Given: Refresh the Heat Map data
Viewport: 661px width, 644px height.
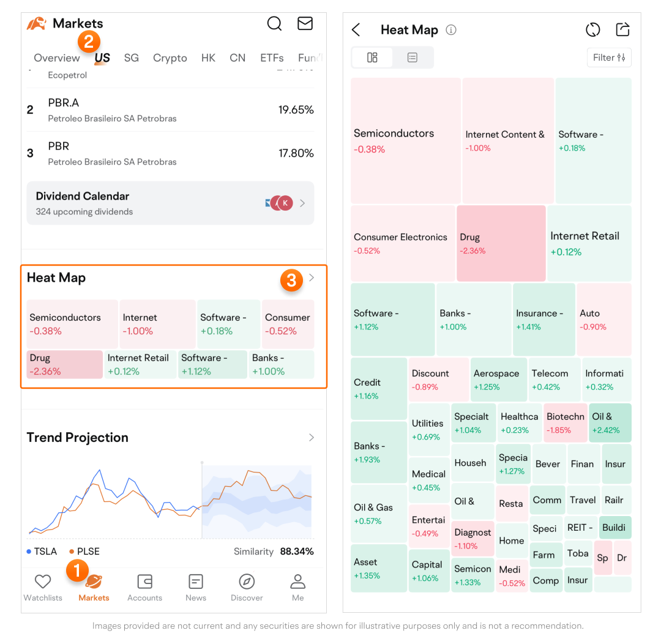Looking at the screenshot, I should point(592,30).
